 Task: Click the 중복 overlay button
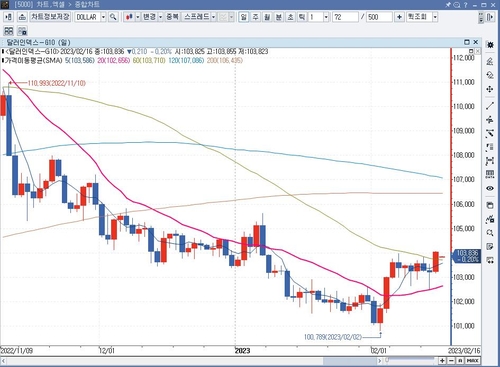click(172, 17)
